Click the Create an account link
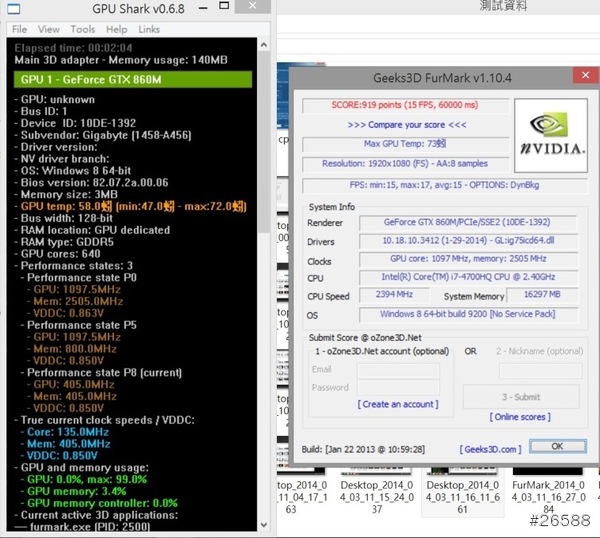600x538 pixels. click(x=397, y=404)
